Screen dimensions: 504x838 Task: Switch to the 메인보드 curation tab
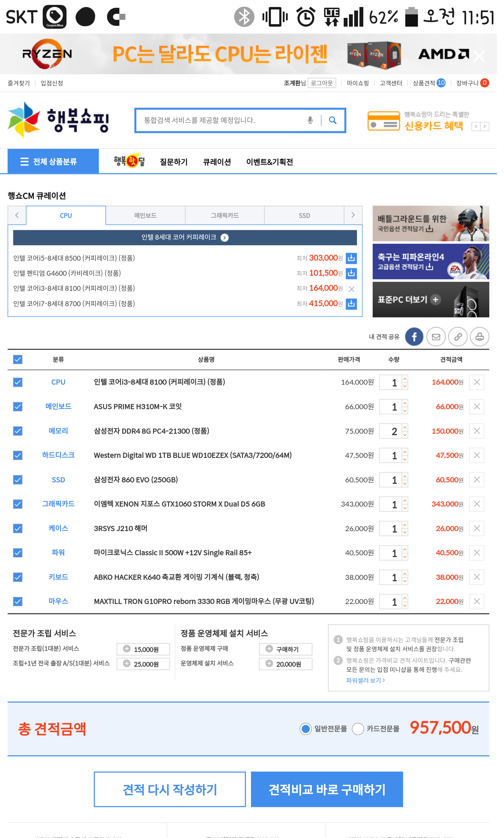coord(145,215)
